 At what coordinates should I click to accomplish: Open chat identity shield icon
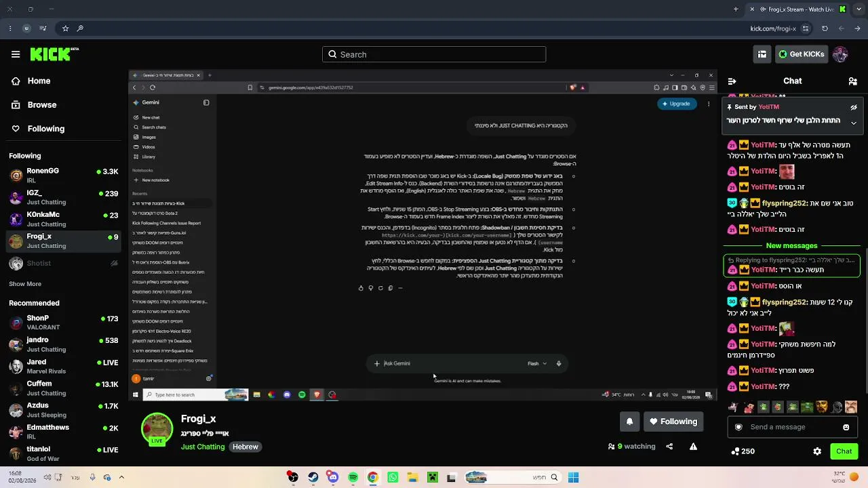(738, 427)
